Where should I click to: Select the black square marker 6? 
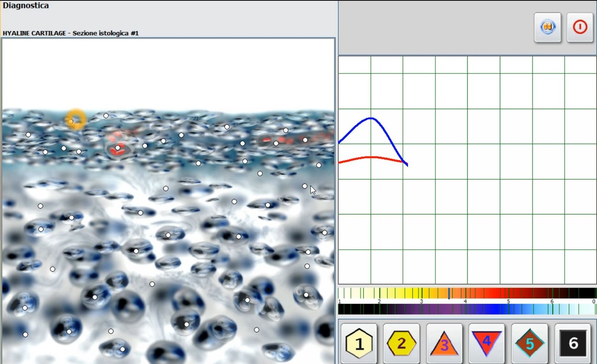pos(573,343)
